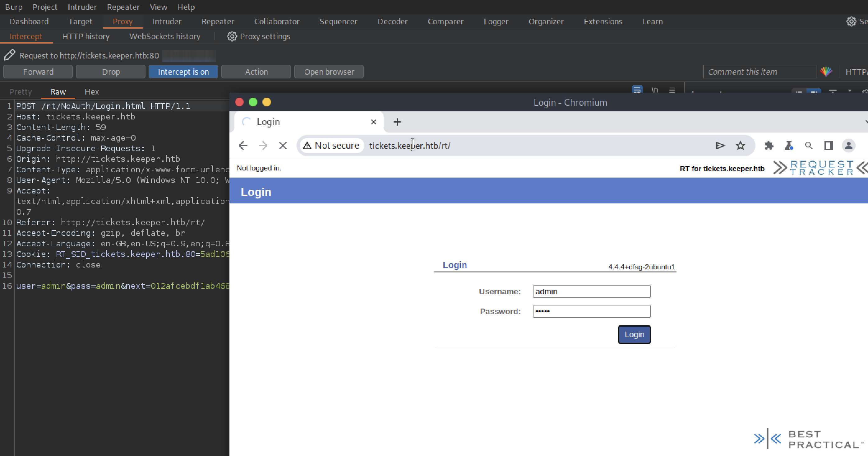This screenshot has width=868, height=456.
Task: Select the Raw view tab
Action: click(x=58, y=92)
